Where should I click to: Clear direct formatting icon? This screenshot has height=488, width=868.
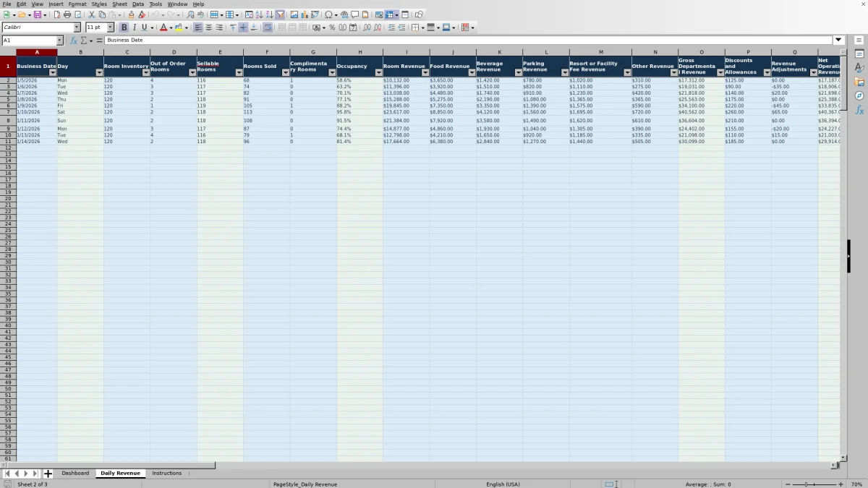pos(142,14)
